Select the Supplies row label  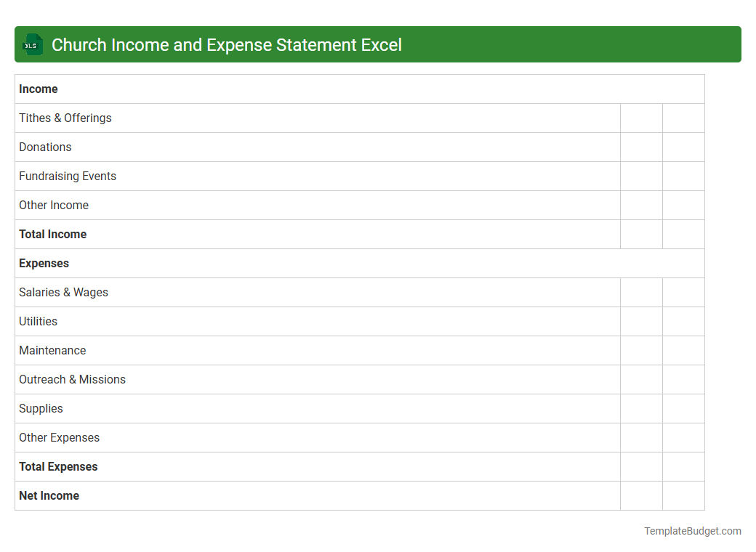(x=41, y=408)
